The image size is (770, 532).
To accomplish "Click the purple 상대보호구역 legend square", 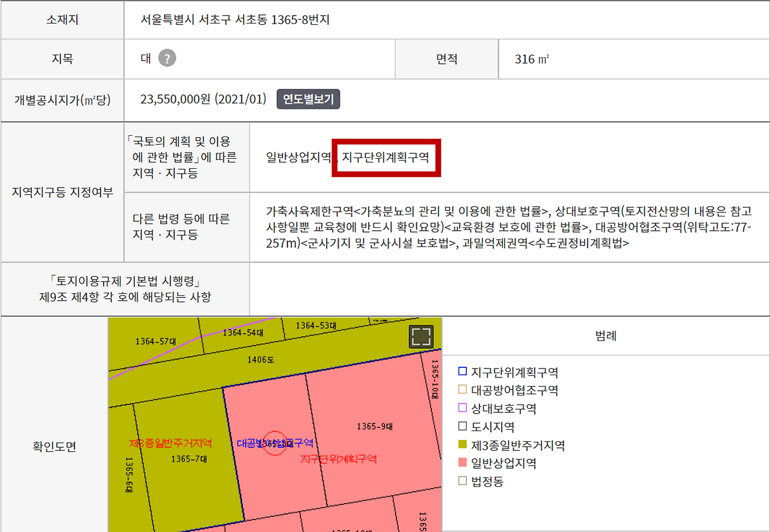I will click(x=463, y=408).
